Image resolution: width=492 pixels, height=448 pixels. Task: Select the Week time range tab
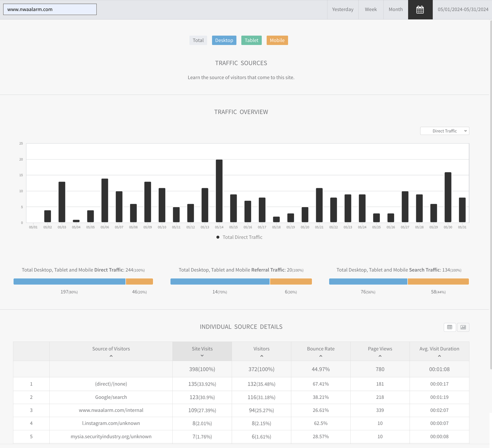pyautogui.click(x=371, y=9)
